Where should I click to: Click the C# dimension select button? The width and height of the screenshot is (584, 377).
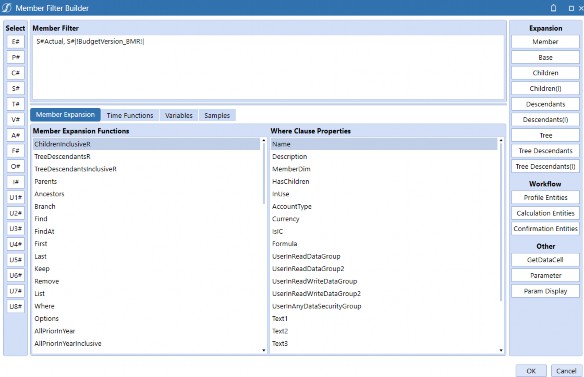point(15,73)
